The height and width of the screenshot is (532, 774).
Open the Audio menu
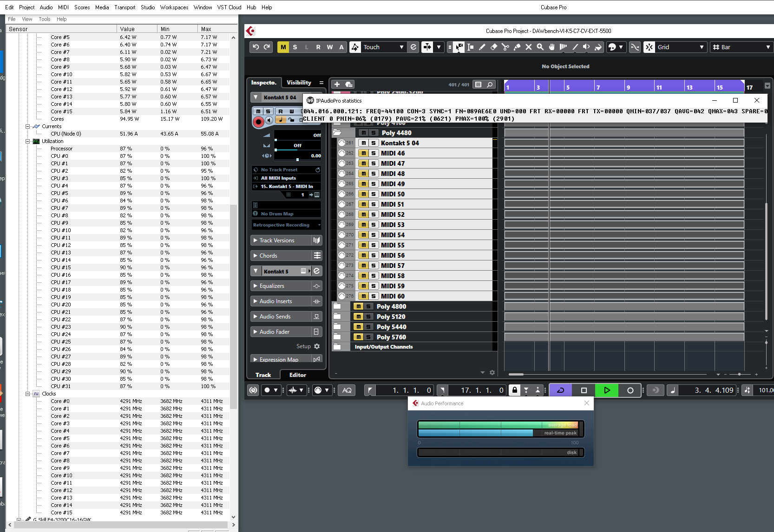46,7
